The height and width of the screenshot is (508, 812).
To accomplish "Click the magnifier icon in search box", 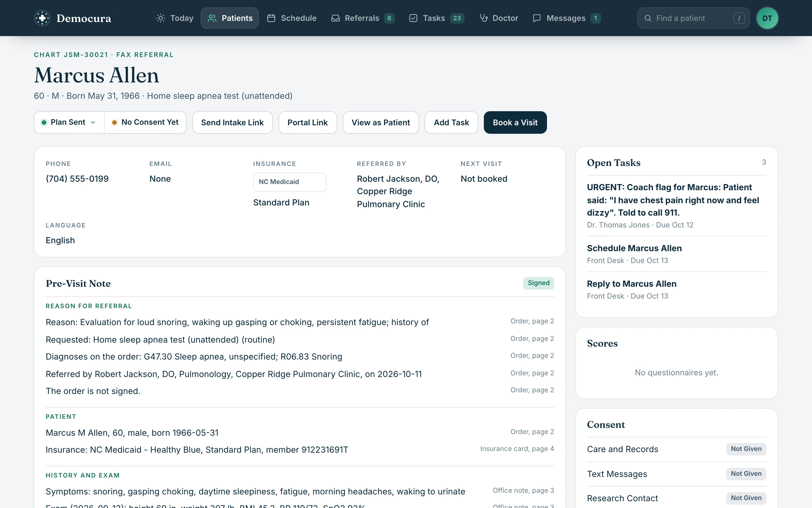I will [x=648, y=18].
